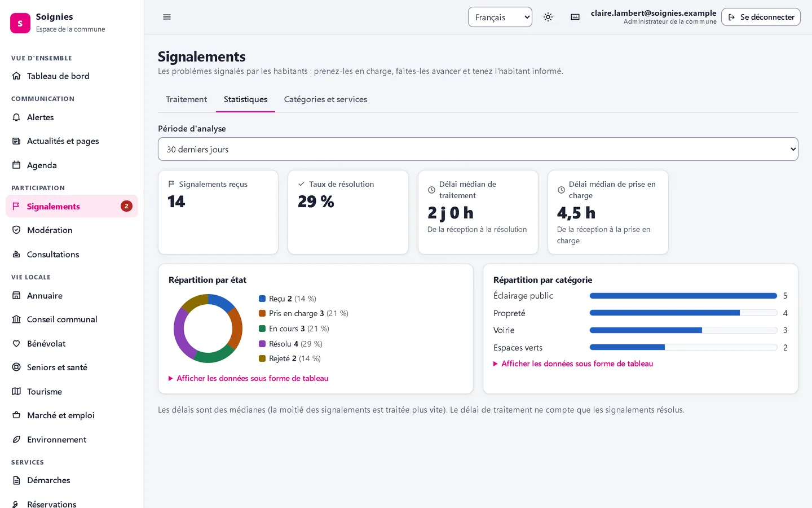The image size is (812, 508).
Task: Click the Seniors et santé lifebuoy icon
Action: 16,367
